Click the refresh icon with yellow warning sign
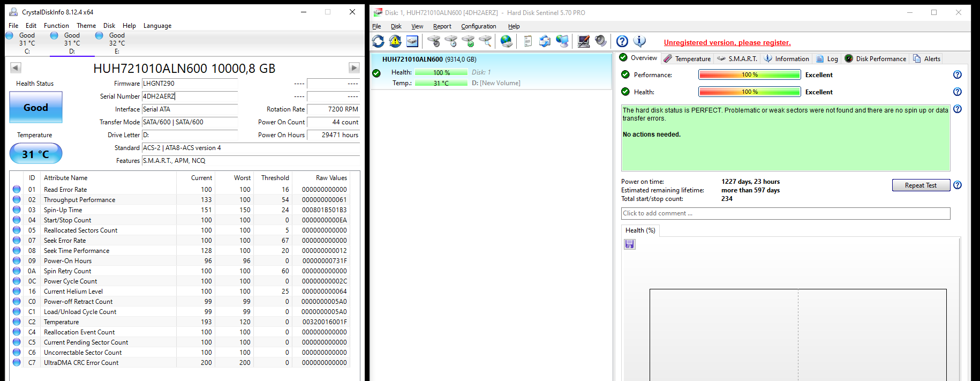Viewport: 980px width, 381px height. (x=395, y=41)
